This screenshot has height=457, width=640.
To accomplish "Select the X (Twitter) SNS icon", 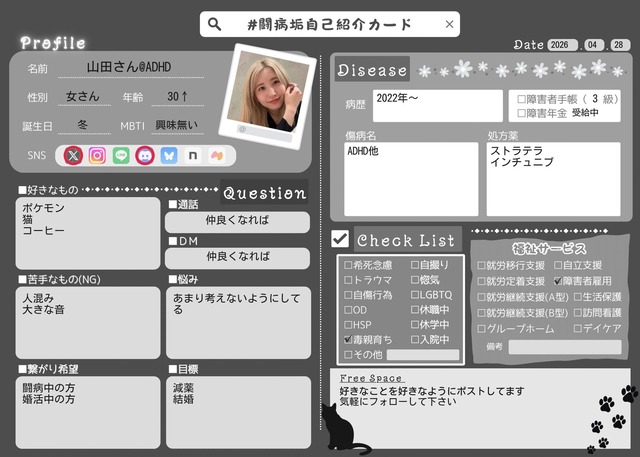I will point(73,155).
